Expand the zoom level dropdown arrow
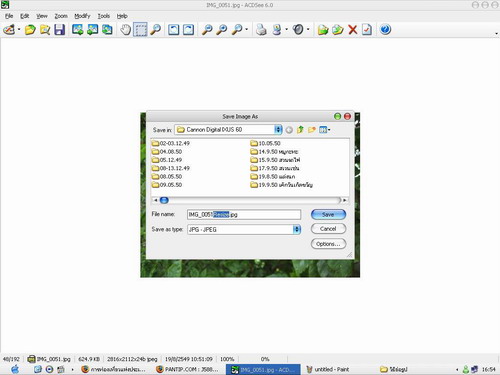 coord(247,30)
